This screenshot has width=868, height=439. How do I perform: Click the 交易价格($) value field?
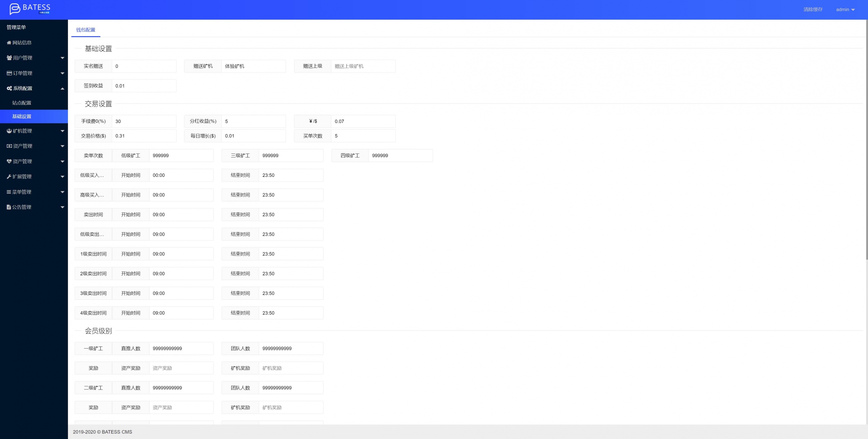click(x=144, y=136)
